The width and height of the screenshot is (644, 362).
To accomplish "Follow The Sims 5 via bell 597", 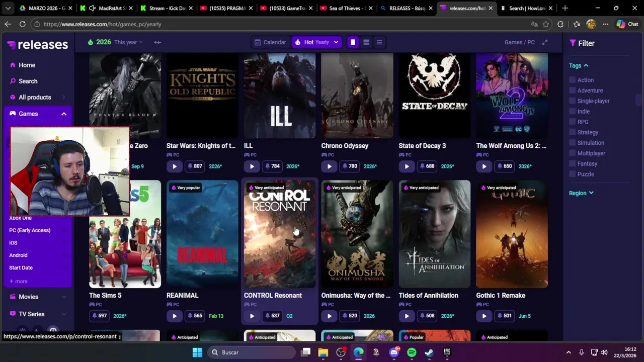I will (x=100, y=316).
